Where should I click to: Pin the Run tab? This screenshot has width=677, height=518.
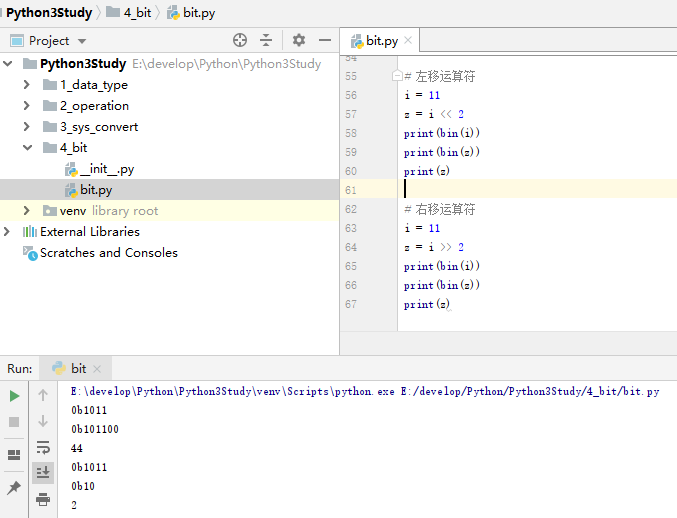click(x=14, y=488)
